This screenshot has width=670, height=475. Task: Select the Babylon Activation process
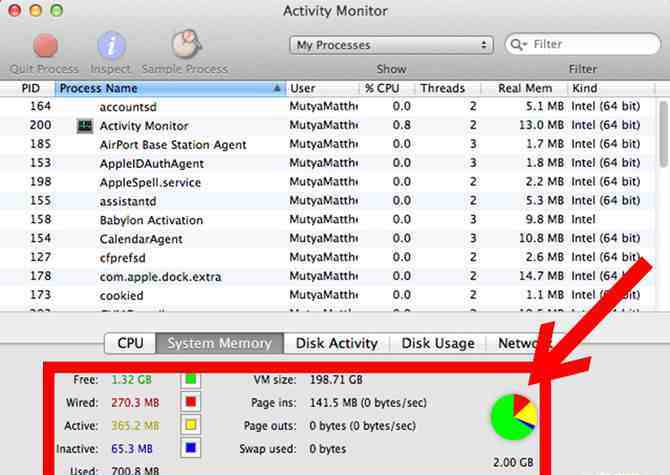point(327,220)
